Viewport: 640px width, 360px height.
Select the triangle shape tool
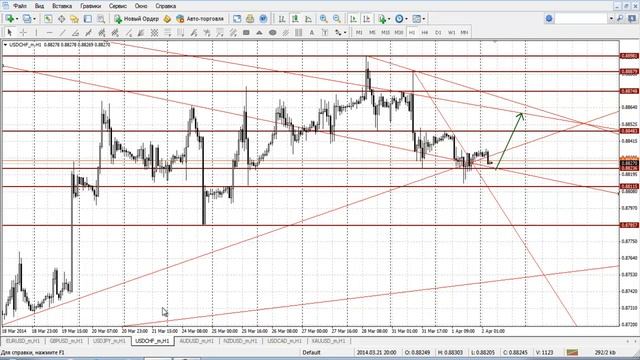point(259,32)
